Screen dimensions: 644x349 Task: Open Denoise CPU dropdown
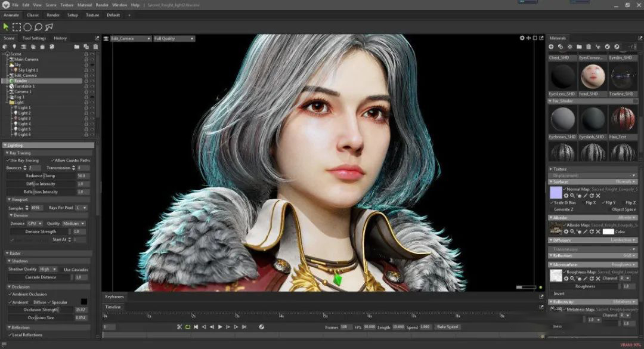click(x=35, y=224)
